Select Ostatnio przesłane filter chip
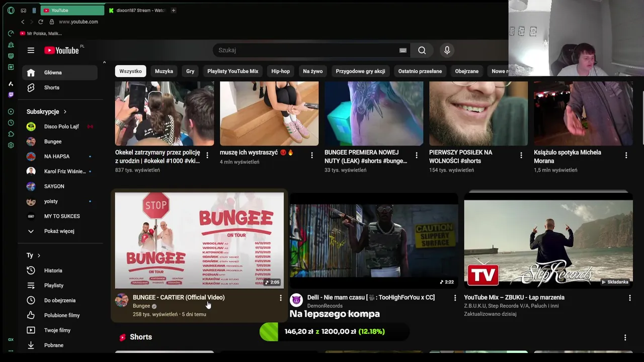 click(420, 71)
